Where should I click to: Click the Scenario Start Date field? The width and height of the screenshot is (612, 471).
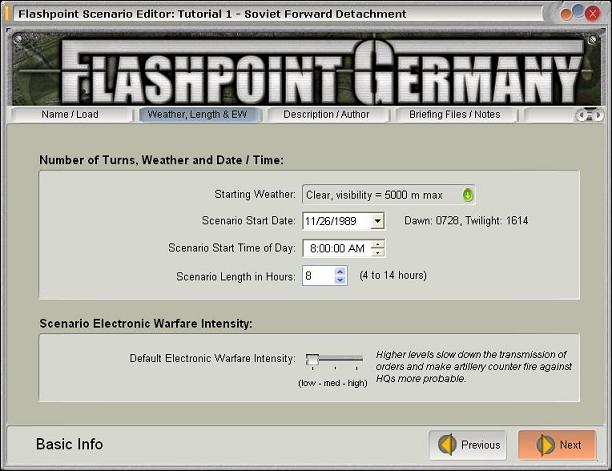(343, 221)
